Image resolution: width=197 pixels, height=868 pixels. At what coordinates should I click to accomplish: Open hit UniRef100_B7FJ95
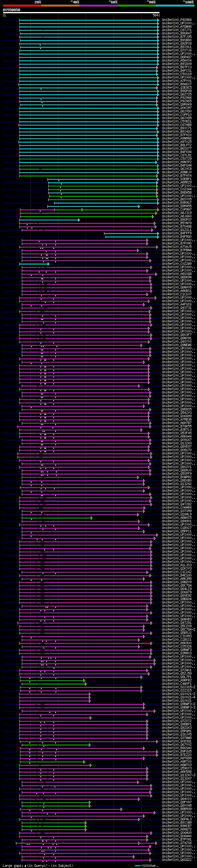tap(177, 37)
